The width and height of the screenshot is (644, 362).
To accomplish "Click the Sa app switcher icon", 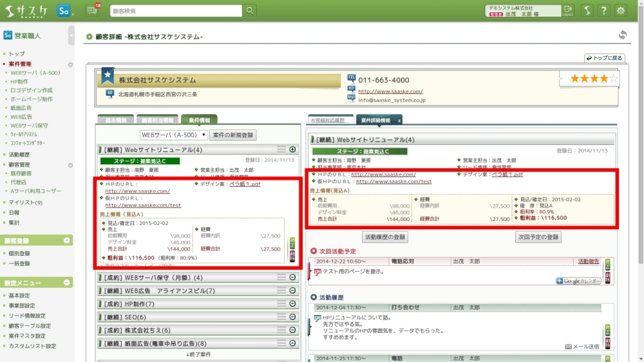I will click(64, 11).
